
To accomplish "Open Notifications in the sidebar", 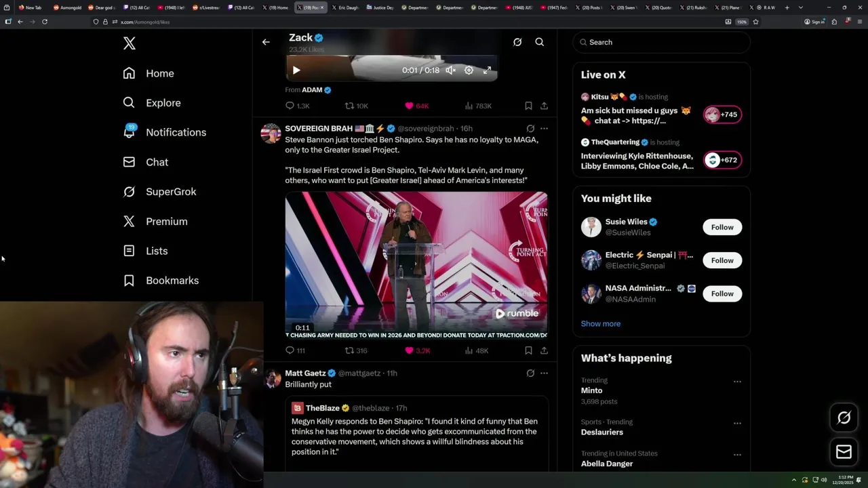I will click(x=164, y=132).
